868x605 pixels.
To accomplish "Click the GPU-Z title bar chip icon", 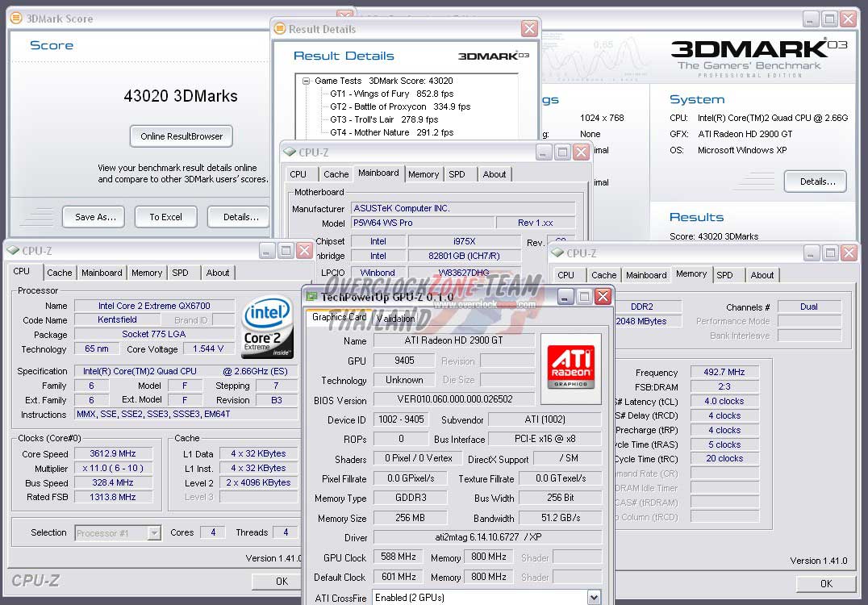I will [311, 297].
